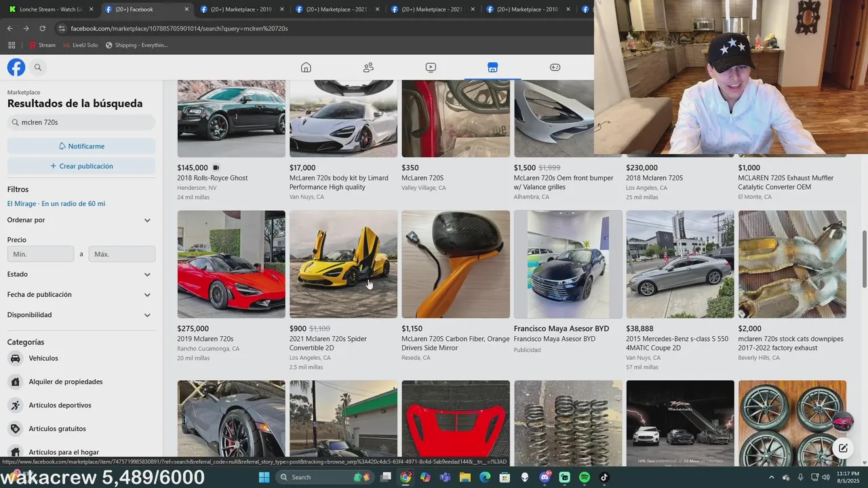Open Windows Start button
This screenshot has width=868, height=488.
[264, 477]
